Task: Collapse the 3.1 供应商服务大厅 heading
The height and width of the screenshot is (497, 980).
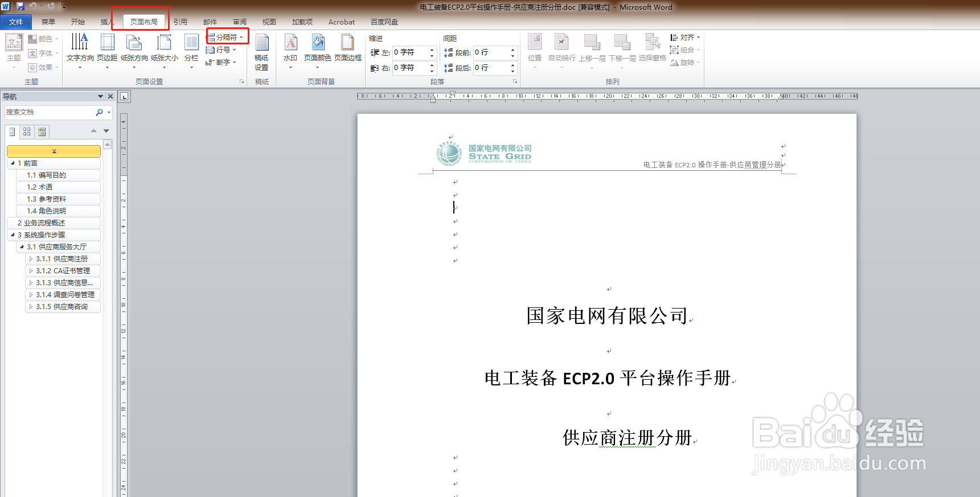Action: coord(22,247)
